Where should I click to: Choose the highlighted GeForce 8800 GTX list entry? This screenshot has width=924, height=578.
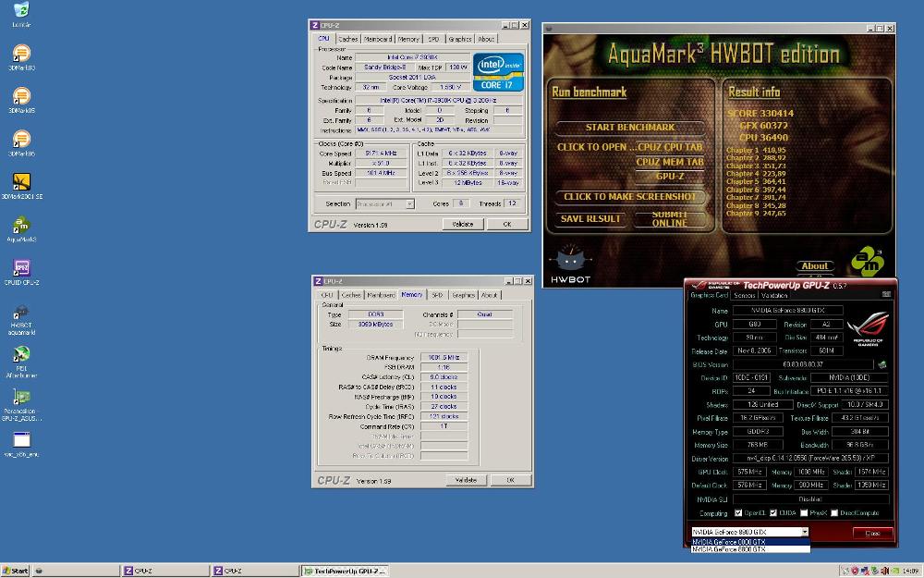[x=750, y=541]
